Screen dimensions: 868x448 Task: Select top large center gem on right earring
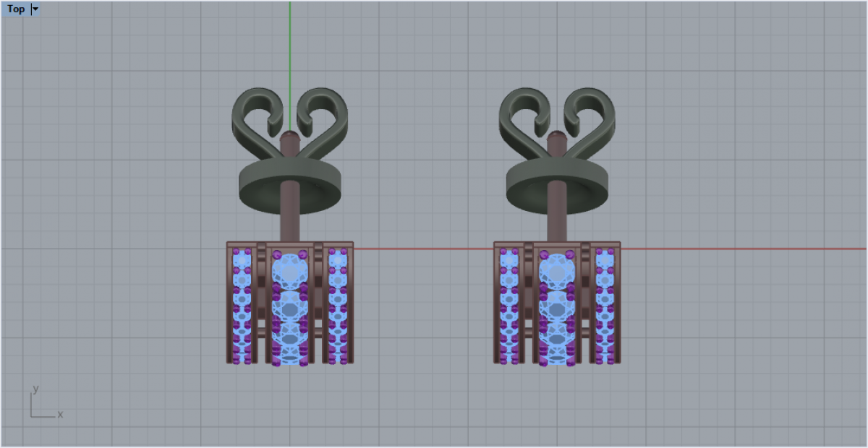pyautogui.click(x=557, y=272)
